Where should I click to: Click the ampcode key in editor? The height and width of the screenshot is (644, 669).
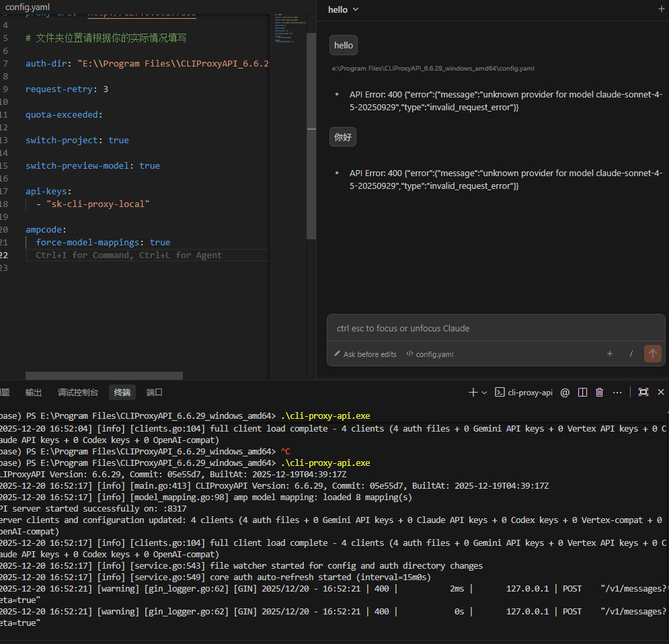44,230
